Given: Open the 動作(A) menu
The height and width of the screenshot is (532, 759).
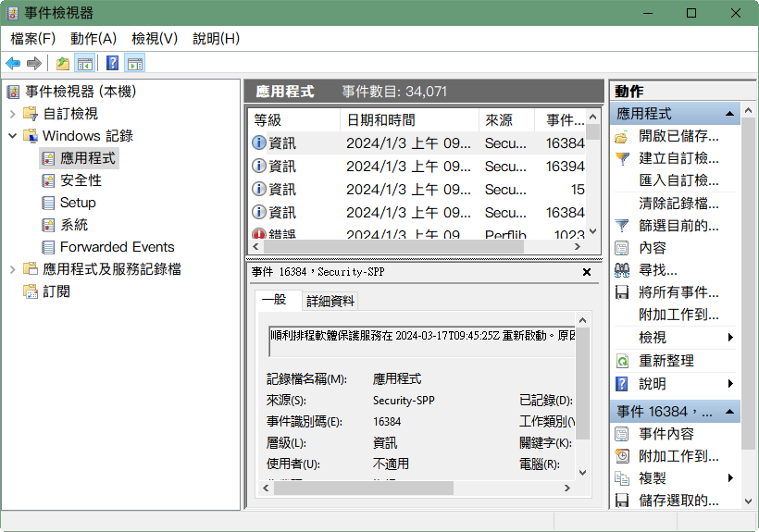Looking at the screenshot, I should click(93, 38).
